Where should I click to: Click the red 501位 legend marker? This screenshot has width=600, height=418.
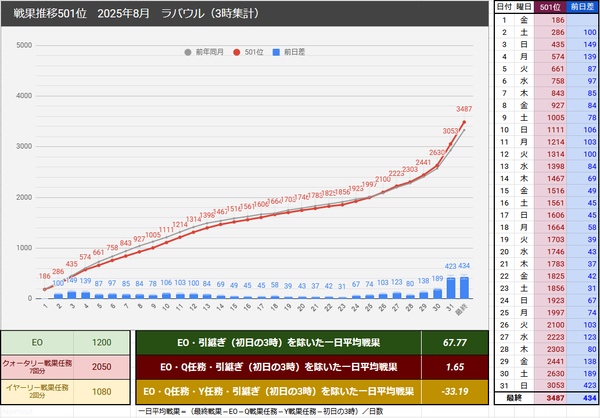click(x=236, y=52)
